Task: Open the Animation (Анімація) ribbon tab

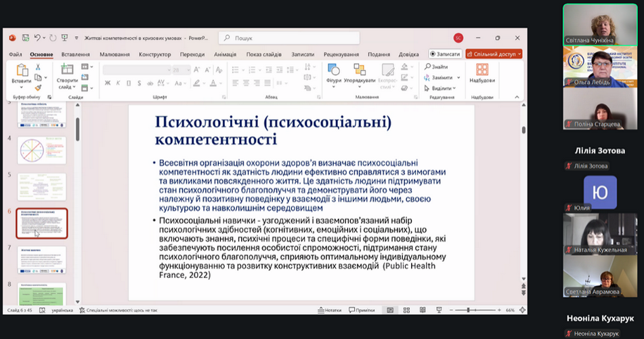Action: click(225, 54)
